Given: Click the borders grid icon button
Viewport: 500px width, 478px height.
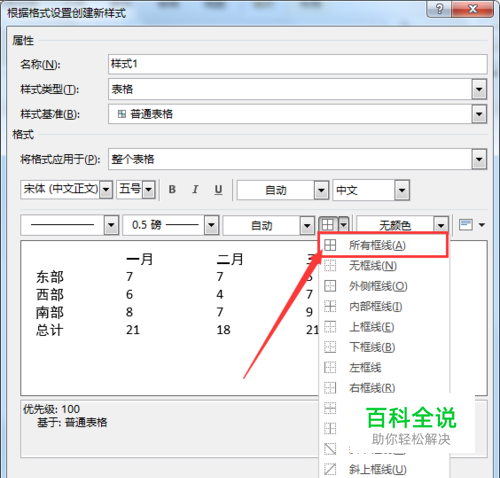Looking at the screenshot, I should coord(328,225).
